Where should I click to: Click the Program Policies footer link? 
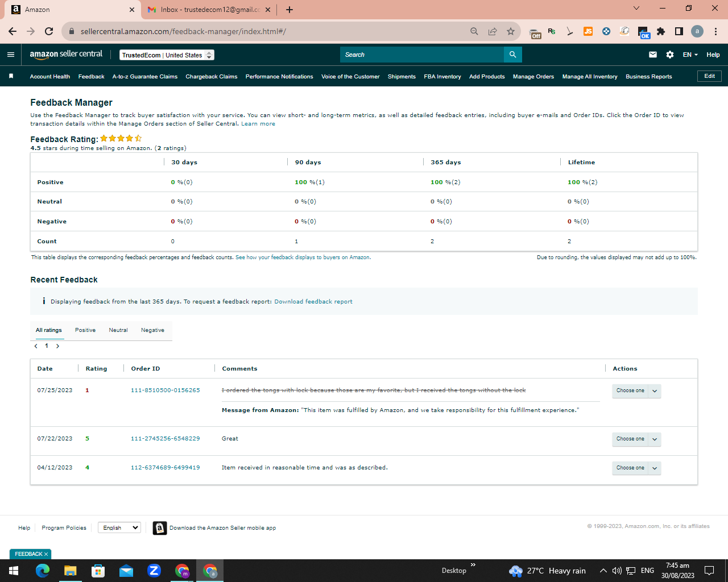[64, 528]
